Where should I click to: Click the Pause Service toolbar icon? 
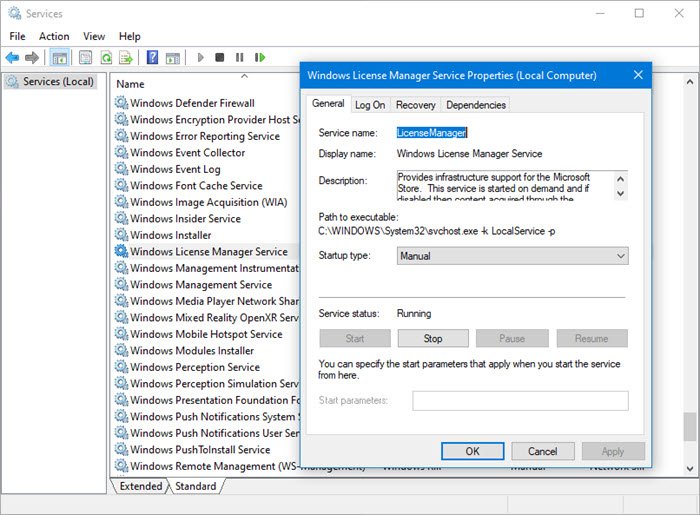click(240, 58)
